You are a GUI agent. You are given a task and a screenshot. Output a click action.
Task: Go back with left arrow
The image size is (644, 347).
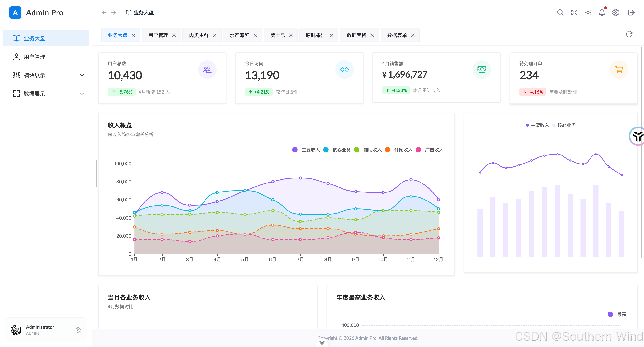click(104, 12)
